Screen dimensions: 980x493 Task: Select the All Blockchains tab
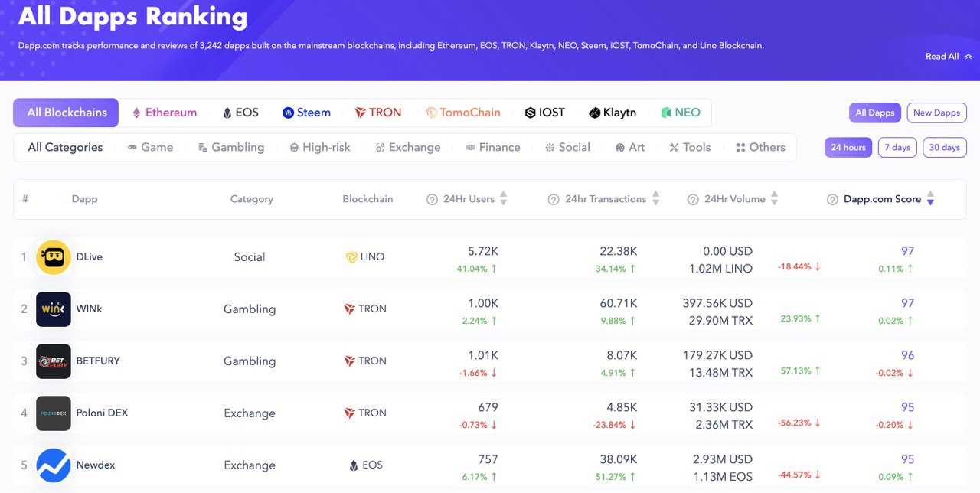click(x=66, y=113)
